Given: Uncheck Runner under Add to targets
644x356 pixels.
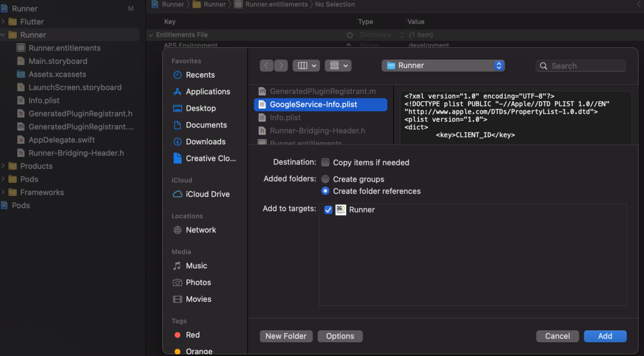Looking at the screenshot, I should (x=328, y=210).
